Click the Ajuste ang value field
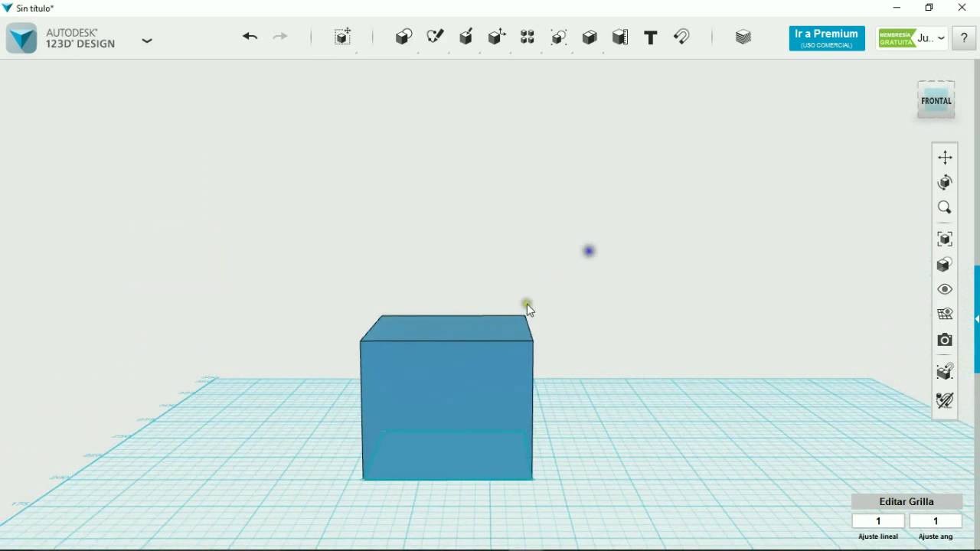The width and height of the screenshot is (980, 551). [x=936, y=521]
